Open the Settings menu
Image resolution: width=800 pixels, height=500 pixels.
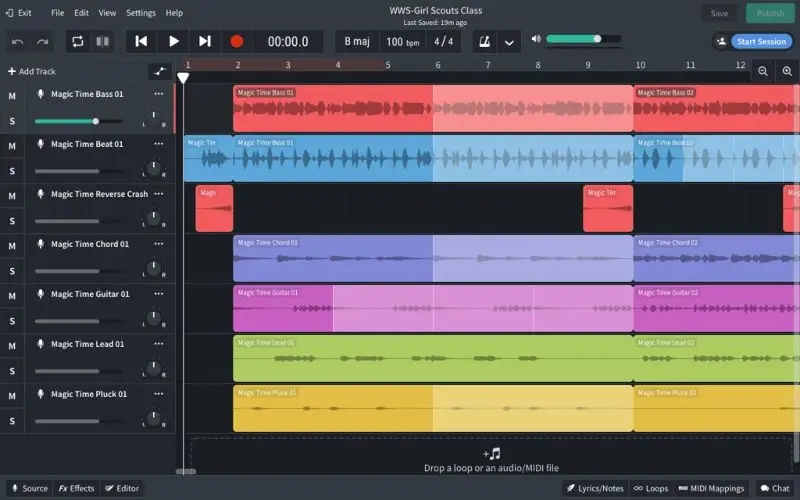[x=141, y=13]
